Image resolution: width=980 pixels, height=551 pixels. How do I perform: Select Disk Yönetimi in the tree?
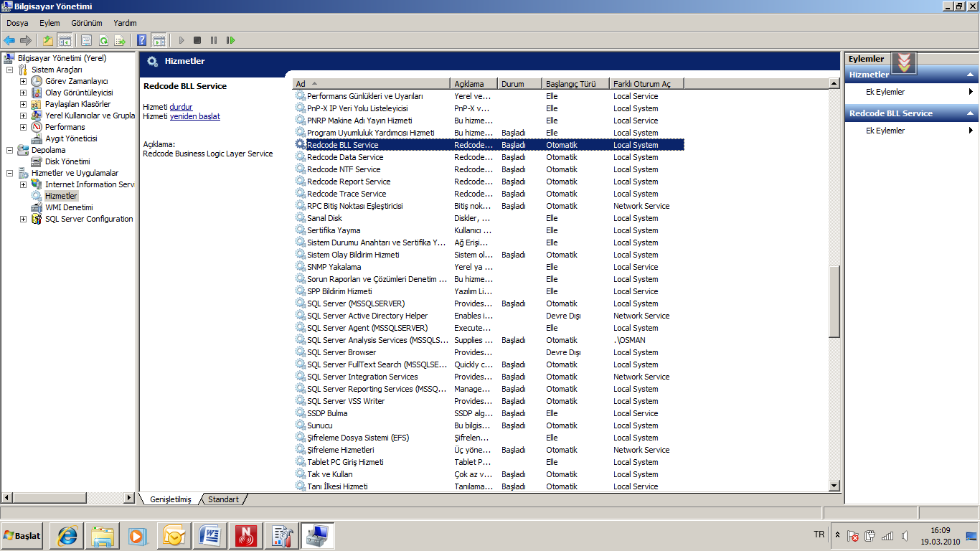[67, 161]
